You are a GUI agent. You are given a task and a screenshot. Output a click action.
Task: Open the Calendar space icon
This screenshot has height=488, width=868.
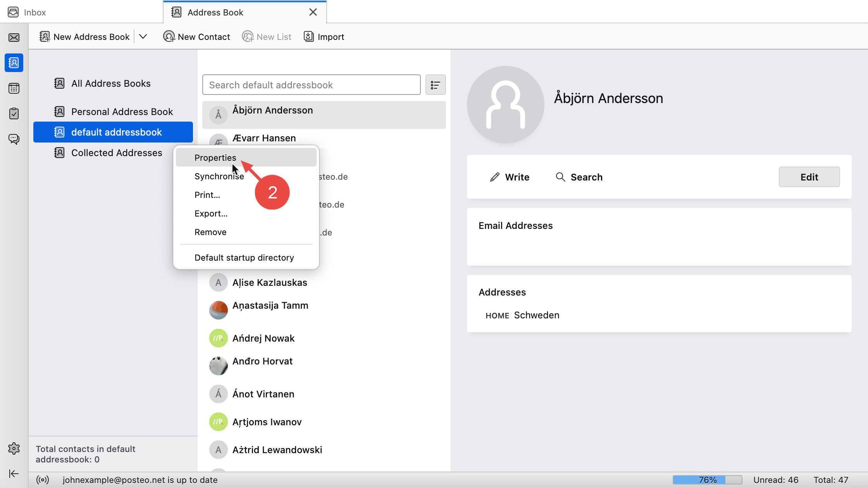14,88
